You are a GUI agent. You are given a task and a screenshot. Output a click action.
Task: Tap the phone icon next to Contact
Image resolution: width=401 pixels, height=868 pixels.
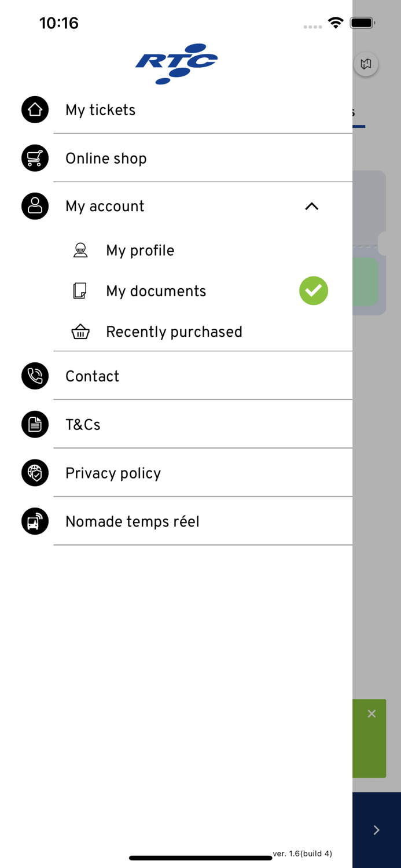click(x=35, y=376)
